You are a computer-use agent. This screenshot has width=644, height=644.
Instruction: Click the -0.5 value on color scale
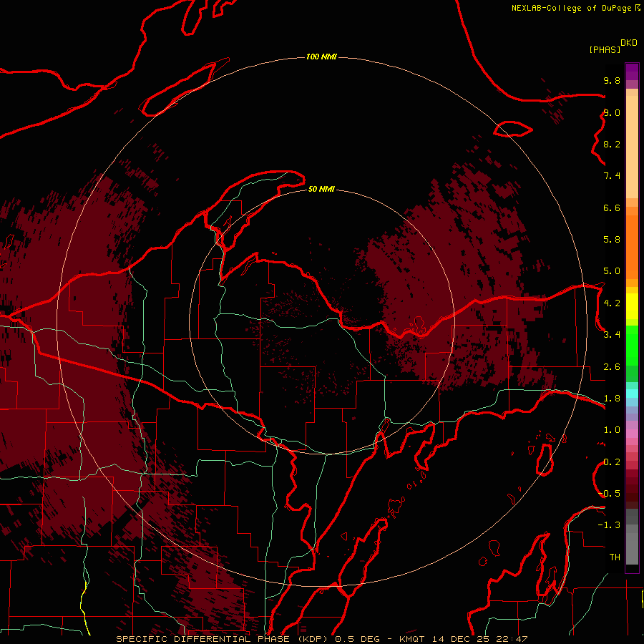pos(610,494)
